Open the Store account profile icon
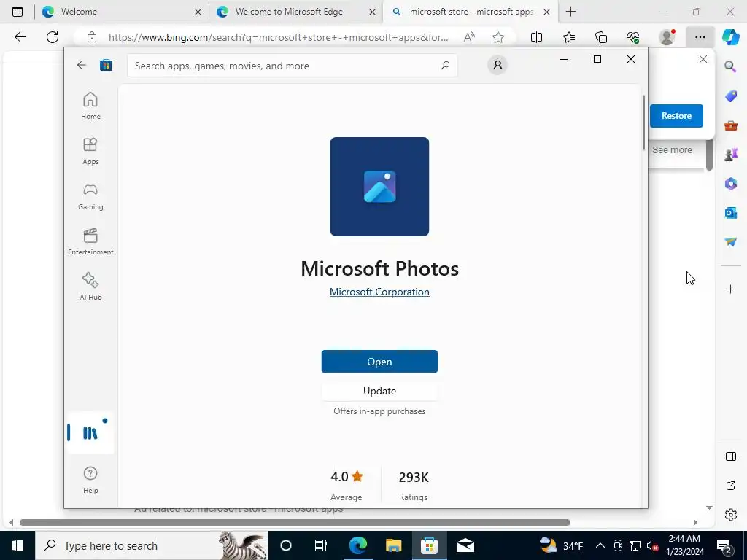Image resolution: width=747 pixels, height=560 pixels. [x=498, y=65]
